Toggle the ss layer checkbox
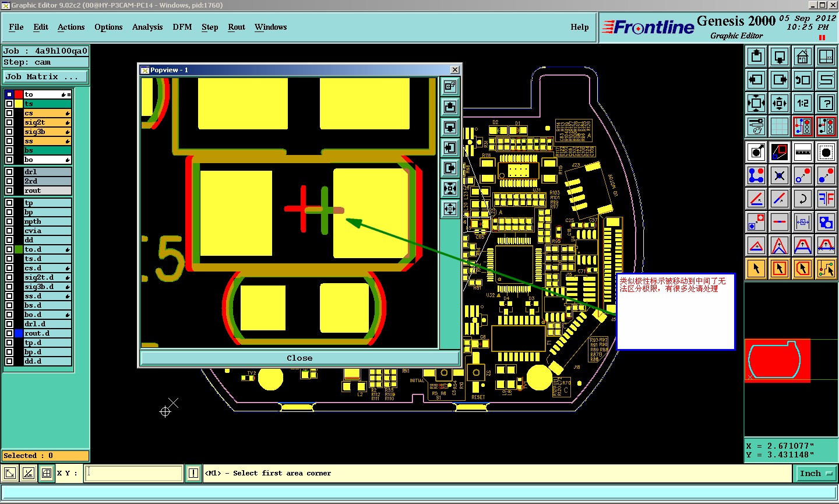Viewport: 839px width, 504px height. click(9, 141)
